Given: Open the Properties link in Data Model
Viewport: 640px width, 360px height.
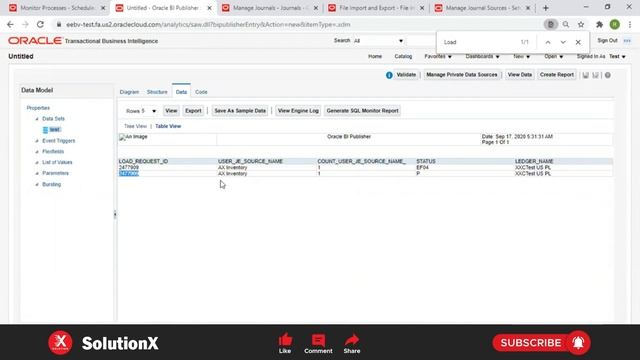Looking at the screenshot, I should pyautogui.click(x=38, y=108).
